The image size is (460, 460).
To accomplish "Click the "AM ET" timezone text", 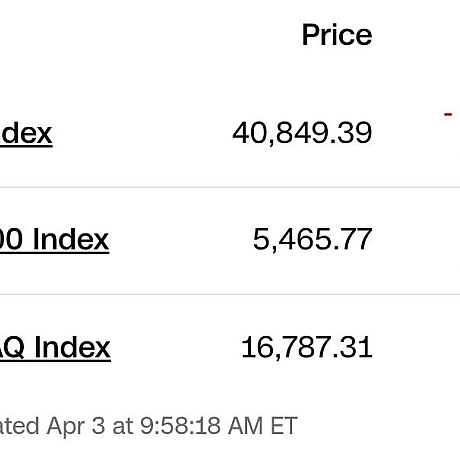I will 262,426.
